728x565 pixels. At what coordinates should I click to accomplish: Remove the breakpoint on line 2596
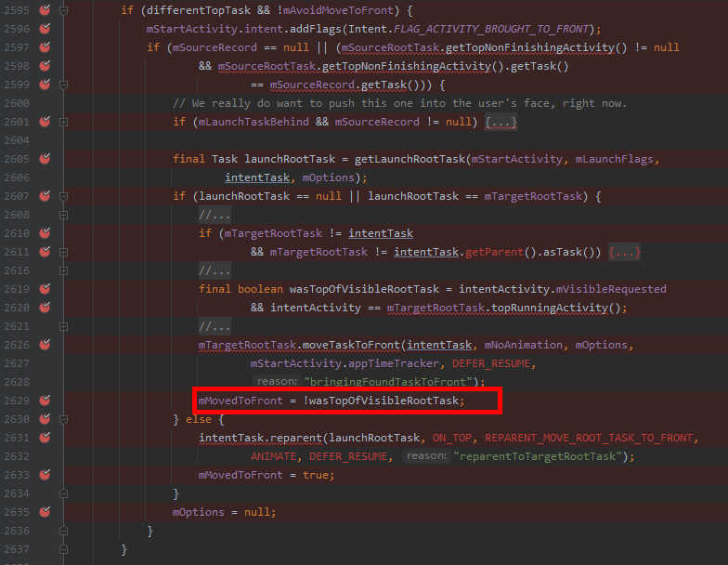tap(45, 28)
